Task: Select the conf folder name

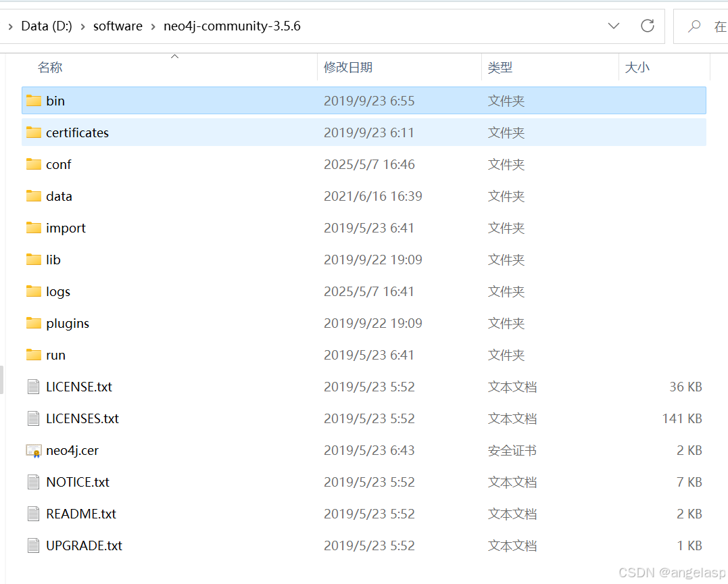Action: point(59,164)
